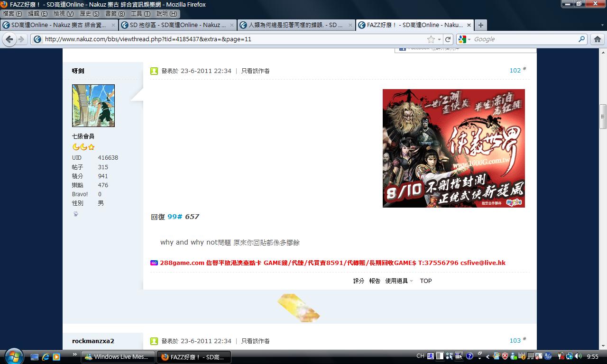
Task: Open the language bar blue help icon
Action: (x=469, y=356)
